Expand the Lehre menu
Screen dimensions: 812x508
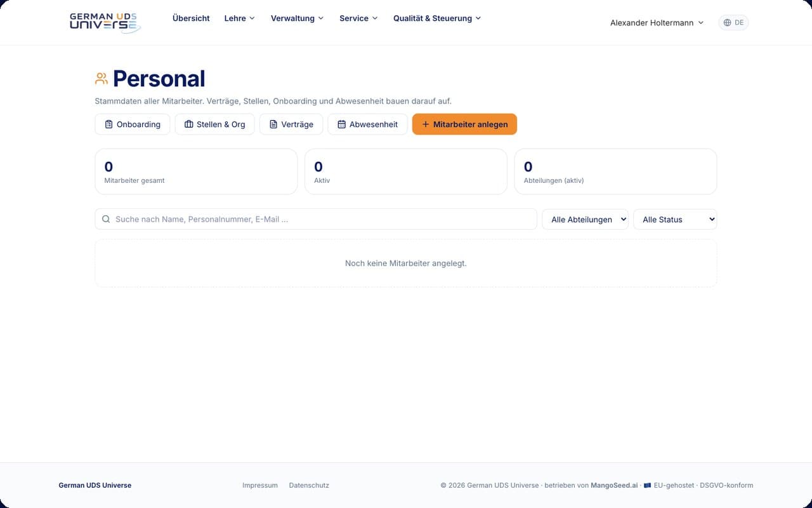pyautogui.click(x=239, y=18)
